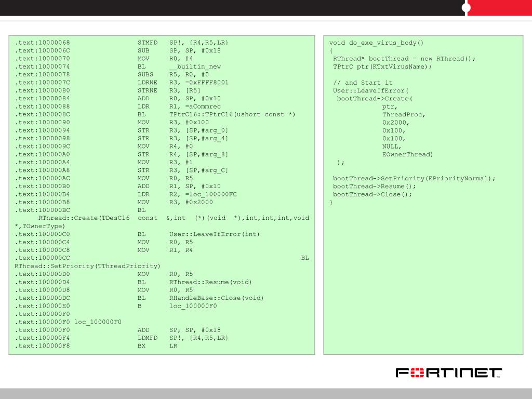532x399 pixels.
Task: Select the RHandleBase::Close(void) call
Action: point(217,298)
